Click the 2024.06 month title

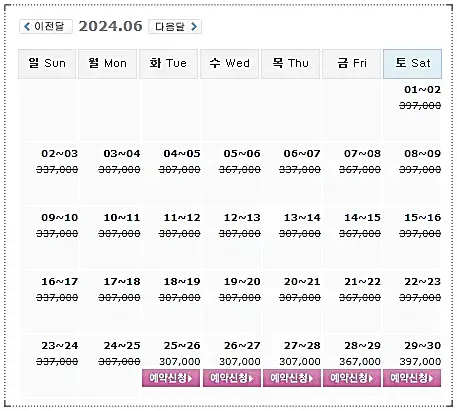coord(110,26)
